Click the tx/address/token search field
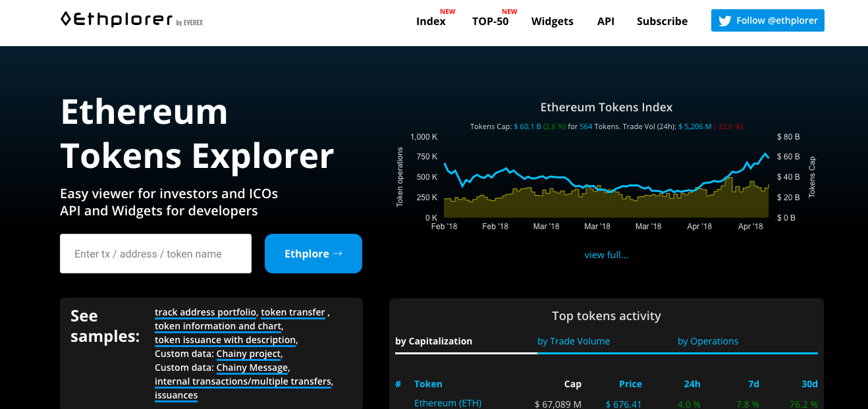Image resolution: width=868 pixels, height=409 pixels. click(x=155, y=254)
